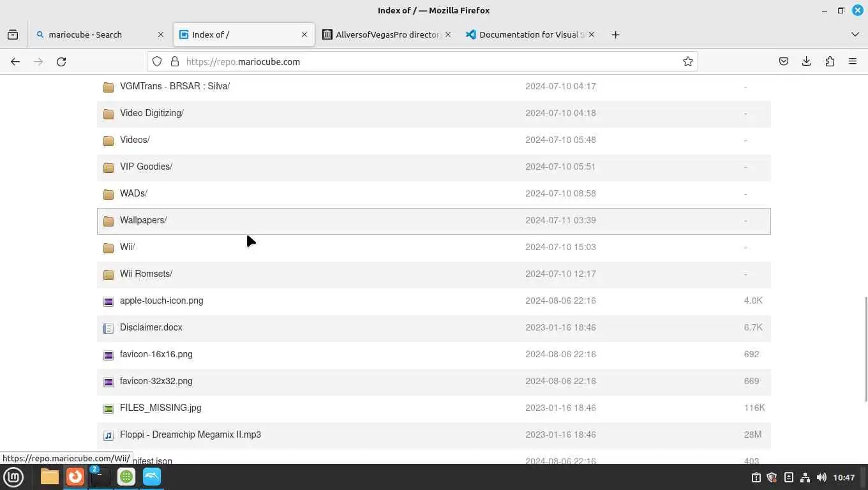868x490 pixels.
Task: Click the music note icon beside Floppi mp3
Action: [108, 435]
